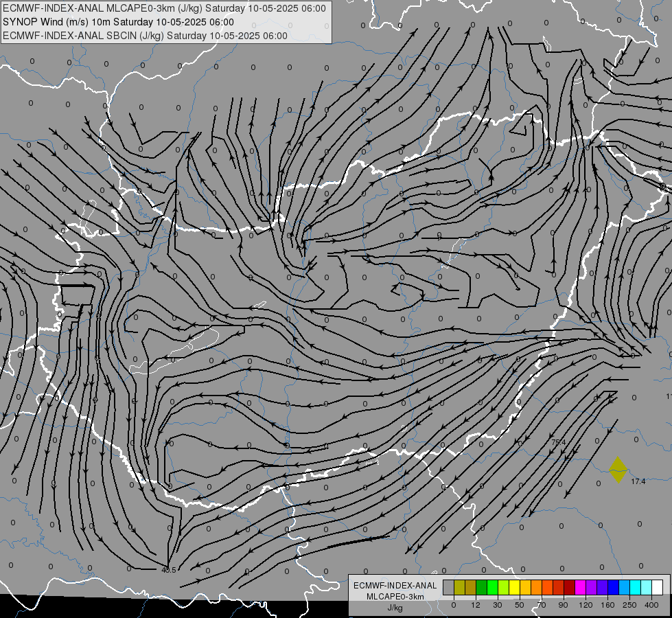Pick the olive legend swatch
672x618 pixels.
tap(459, 587)
